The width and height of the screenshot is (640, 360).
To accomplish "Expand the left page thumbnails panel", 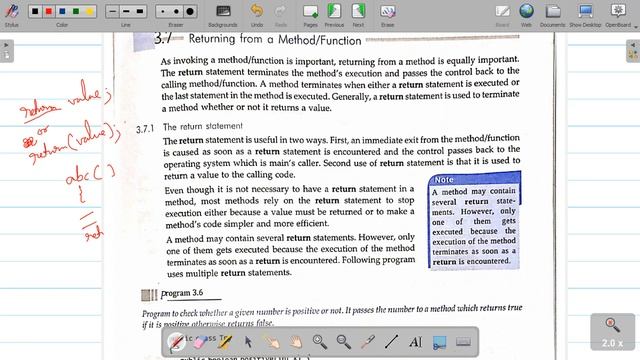I will point(7,51).
